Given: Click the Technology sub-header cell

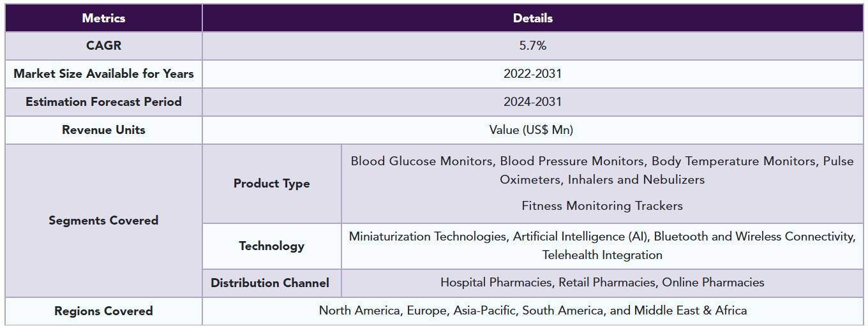Looking at the screenshot, I should (x=272, y=246).
